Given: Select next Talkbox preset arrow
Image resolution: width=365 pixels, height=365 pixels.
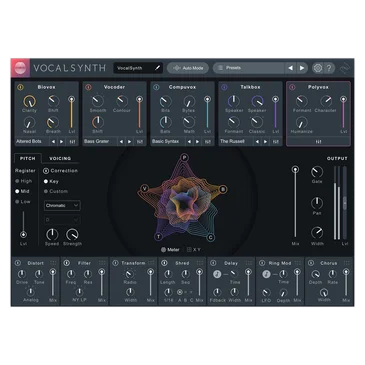Looking at the screenshot, I should 266,142.
